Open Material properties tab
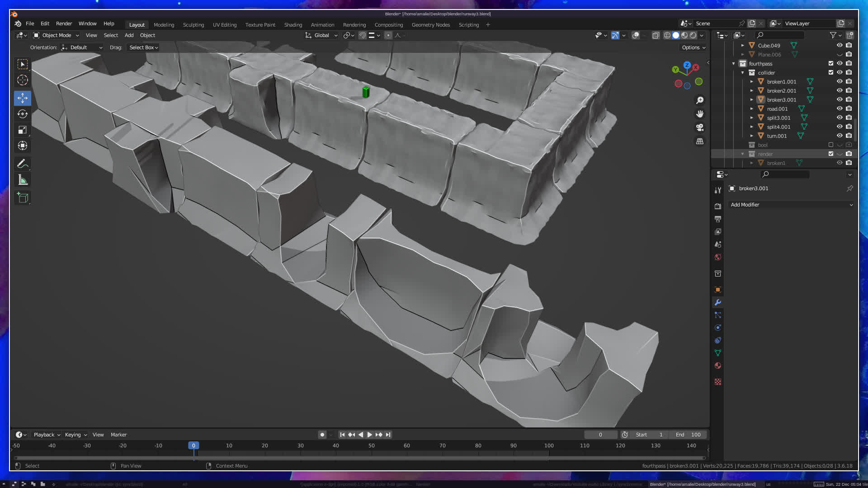Viewport: 868px width, 488px height. pos(717,366)
